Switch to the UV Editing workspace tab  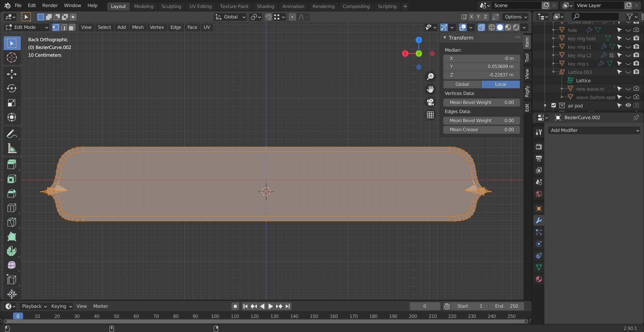click(x=200, y=6)
